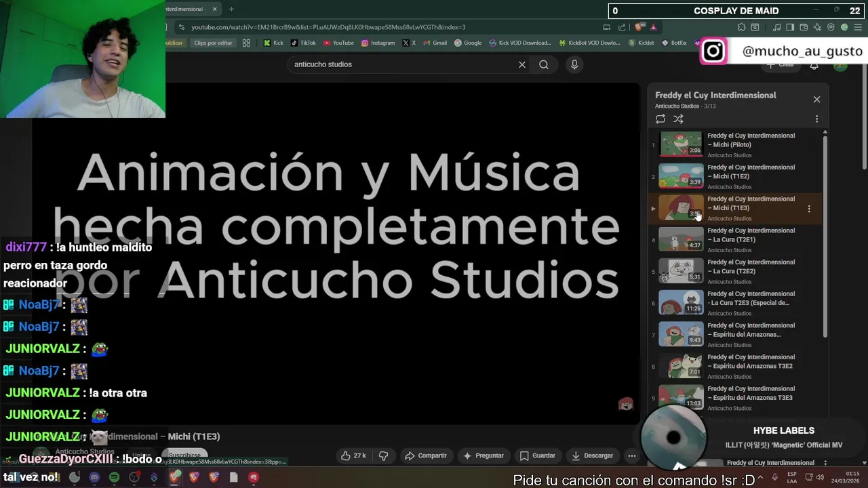Open the Anticucho Studios channel link under playlist title
868x488 pixels.
coord(677,106)
